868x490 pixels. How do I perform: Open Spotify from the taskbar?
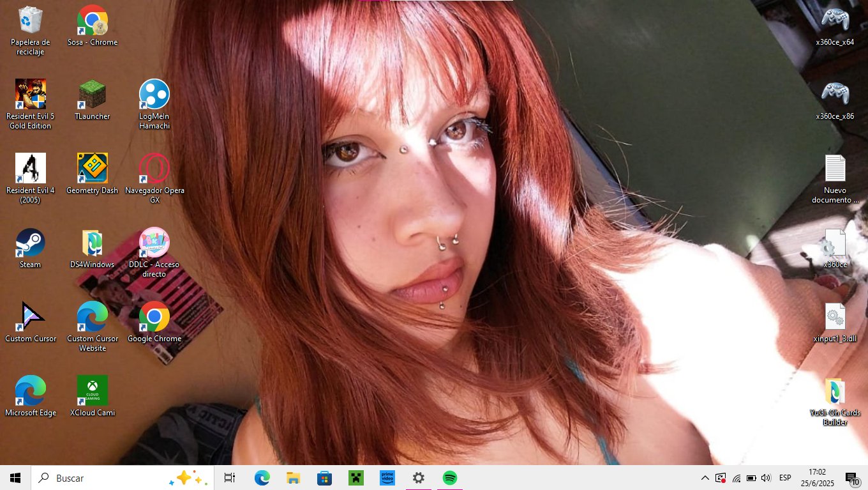pos(449,478)
